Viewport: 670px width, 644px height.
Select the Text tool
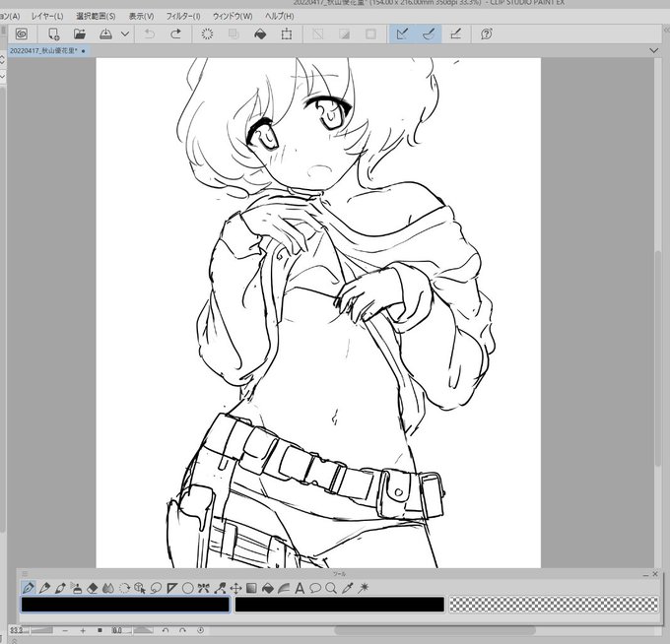click(300, 588)
